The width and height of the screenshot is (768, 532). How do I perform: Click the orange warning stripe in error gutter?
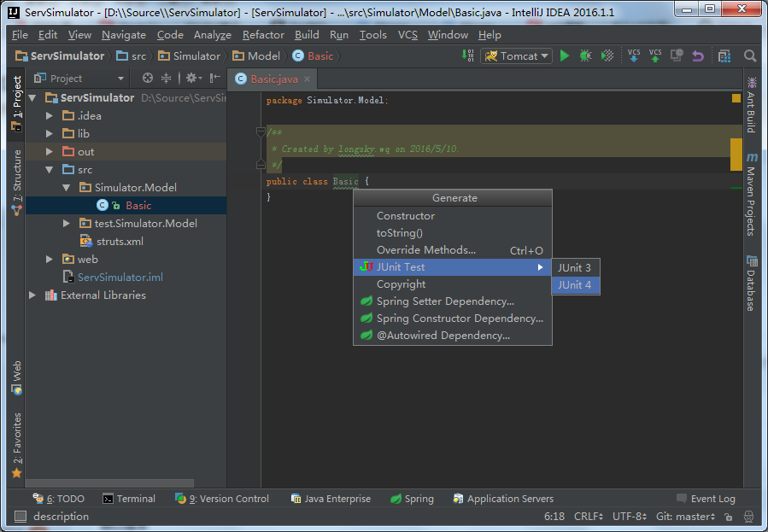[736, 155]
